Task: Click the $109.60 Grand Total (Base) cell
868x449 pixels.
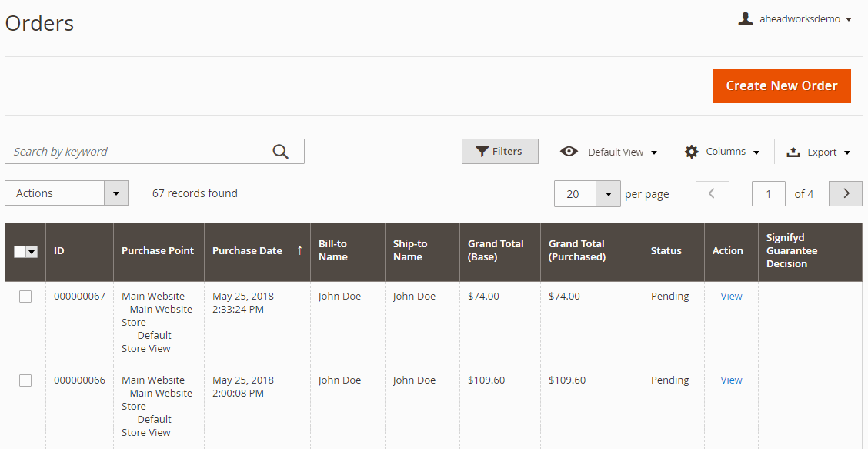Action: pos(486,380)
